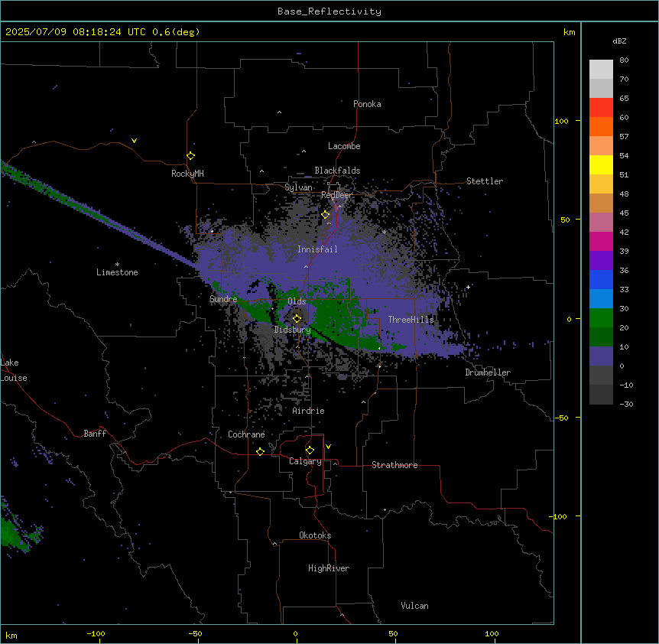Click the dBZ legend heading
The width and height of the screenshot is (659, 644).
pyautogui.click(x=619, y=41)
